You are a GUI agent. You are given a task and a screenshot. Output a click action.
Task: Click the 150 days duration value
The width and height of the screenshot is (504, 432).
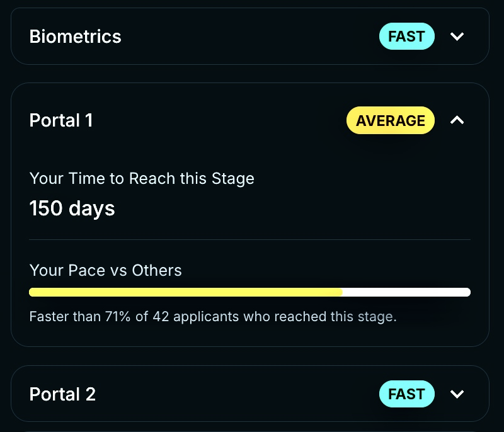pos(71,208)
